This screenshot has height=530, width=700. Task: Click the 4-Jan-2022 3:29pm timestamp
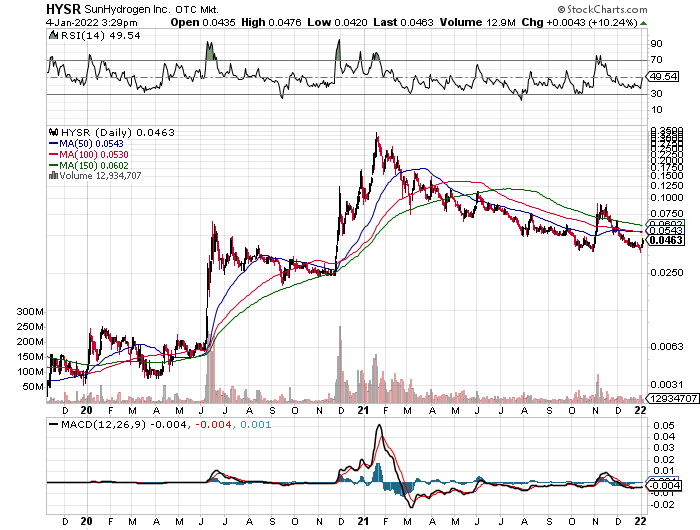coord(92,23)
